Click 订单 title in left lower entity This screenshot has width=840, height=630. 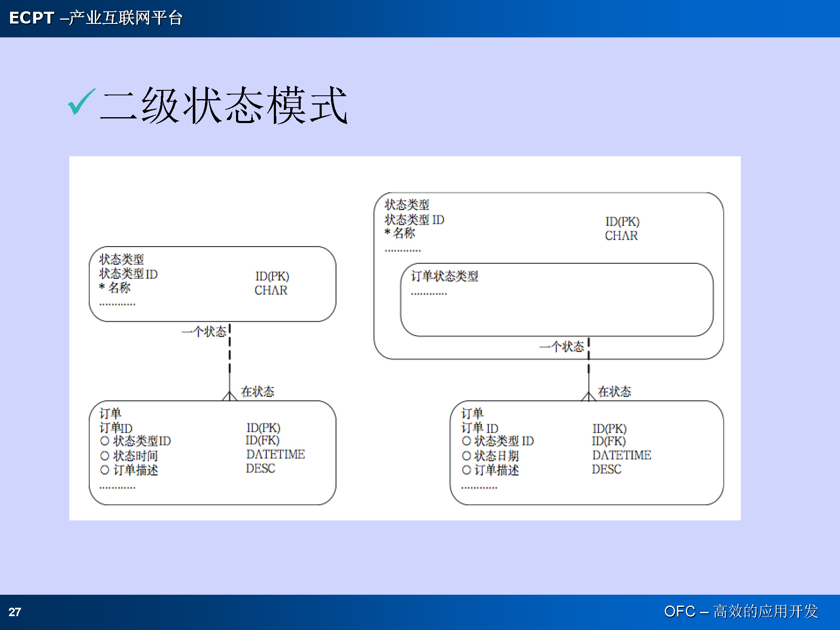click(110, 414)
